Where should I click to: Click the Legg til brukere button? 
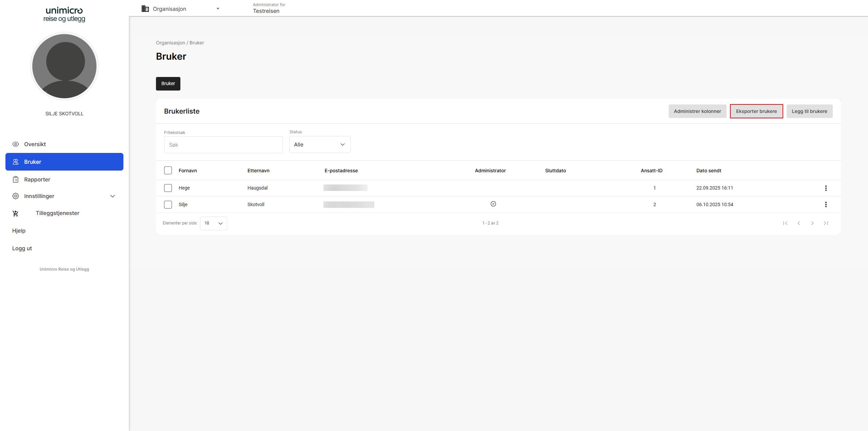coord(809,111)
